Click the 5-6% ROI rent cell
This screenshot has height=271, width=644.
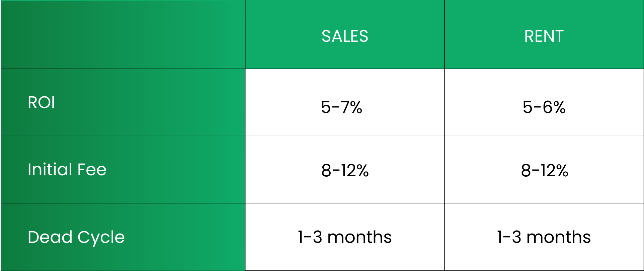tap(544, 107)
